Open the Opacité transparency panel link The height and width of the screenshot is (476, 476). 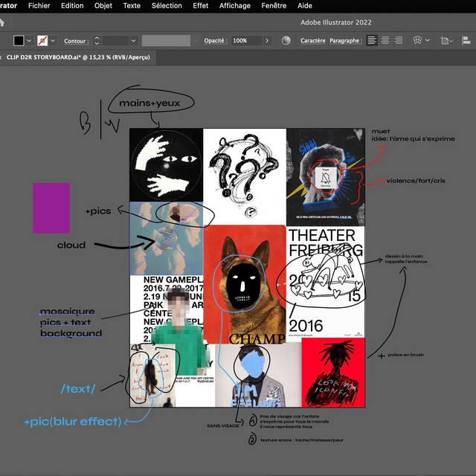(216, 41)
